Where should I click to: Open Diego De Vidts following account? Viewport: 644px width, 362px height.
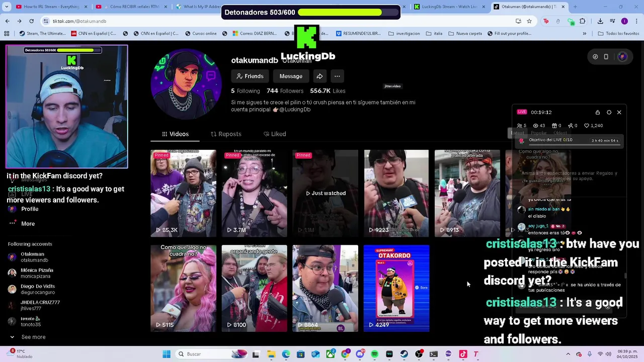(x=31, y=289)
